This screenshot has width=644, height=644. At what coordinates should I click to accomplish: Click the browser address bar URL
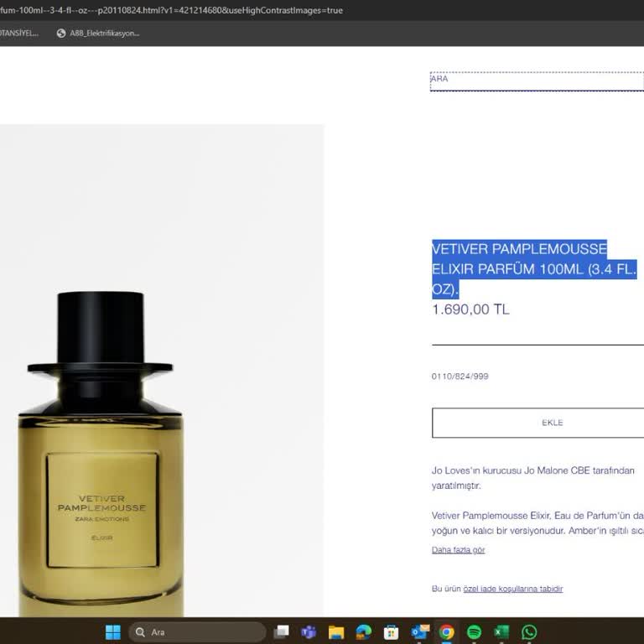(x=171, y=10)
